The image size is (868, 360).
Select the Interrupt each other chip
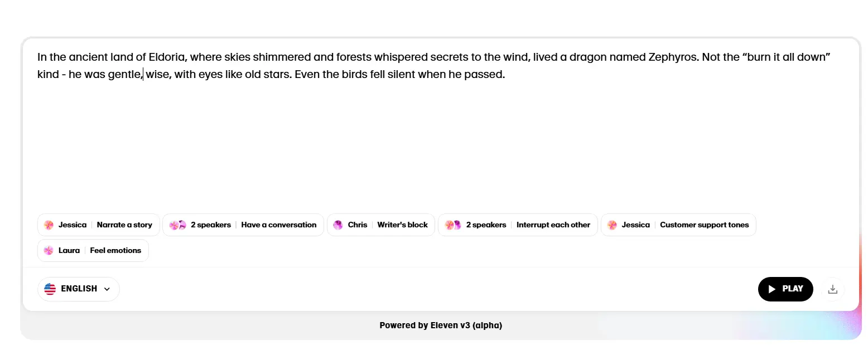tap(553, 225)
